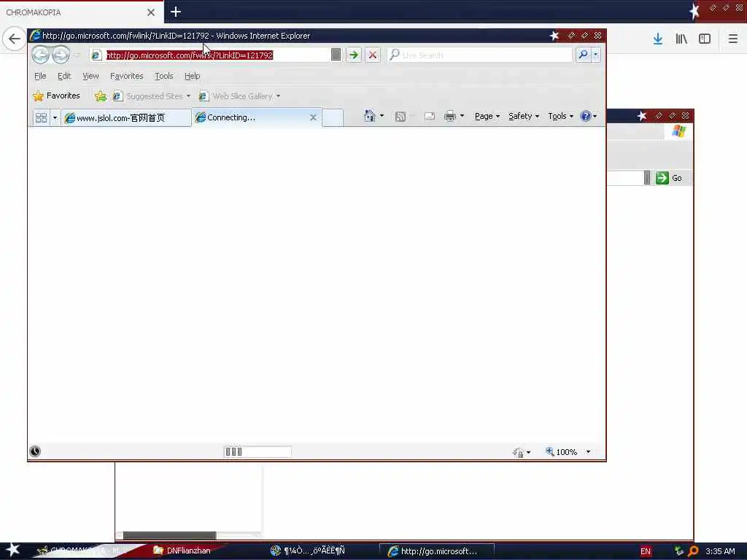Click the Home icon in command bar
Image resolution: width=747 pixels, height=560 pixels.
(369, 116)
